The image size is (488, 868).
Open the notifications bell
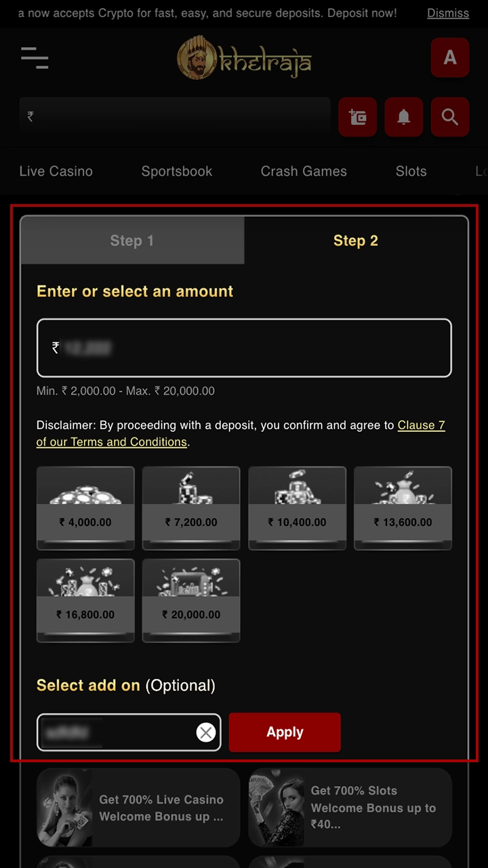[404, 117]
